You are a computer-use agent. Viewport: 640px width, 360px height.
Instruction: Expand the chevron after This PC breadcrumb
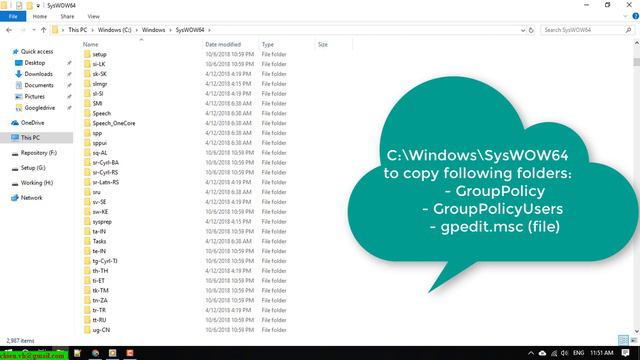pyautogui.click(x=92, y=30)
